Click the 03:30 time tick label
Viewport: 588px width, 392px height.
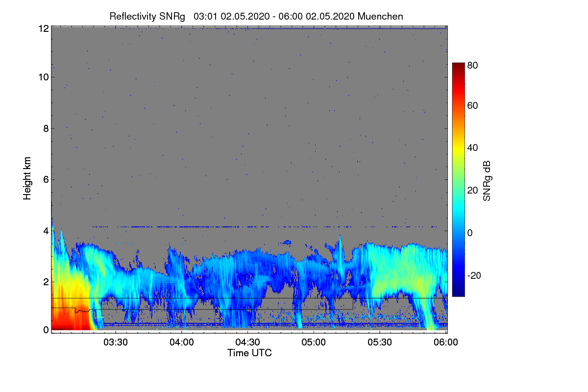tap(116, 342)
